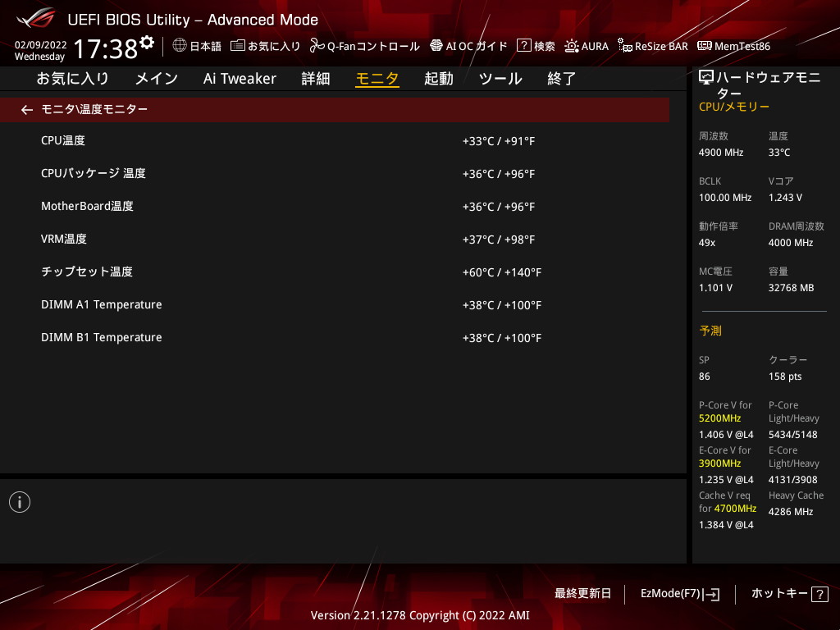Open Q-Fan control fan icon
Screen dimensions: 840x630
(x=317, y=46)
